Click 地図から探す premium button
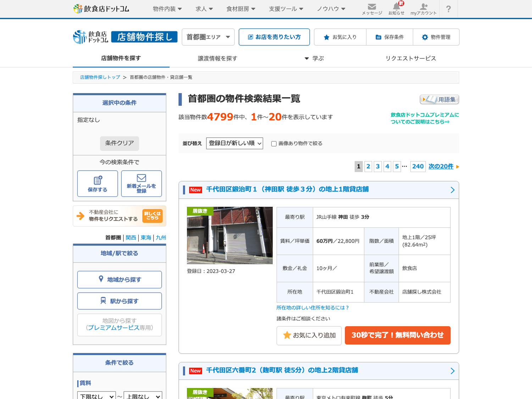 click(x=120, y=325)
